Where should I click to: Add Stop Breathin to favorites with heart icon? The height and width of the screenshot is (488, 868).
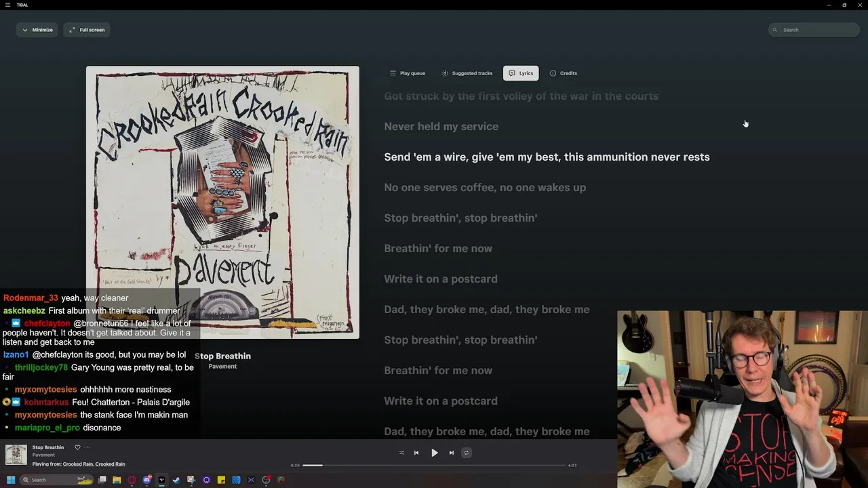pos(77,447)
